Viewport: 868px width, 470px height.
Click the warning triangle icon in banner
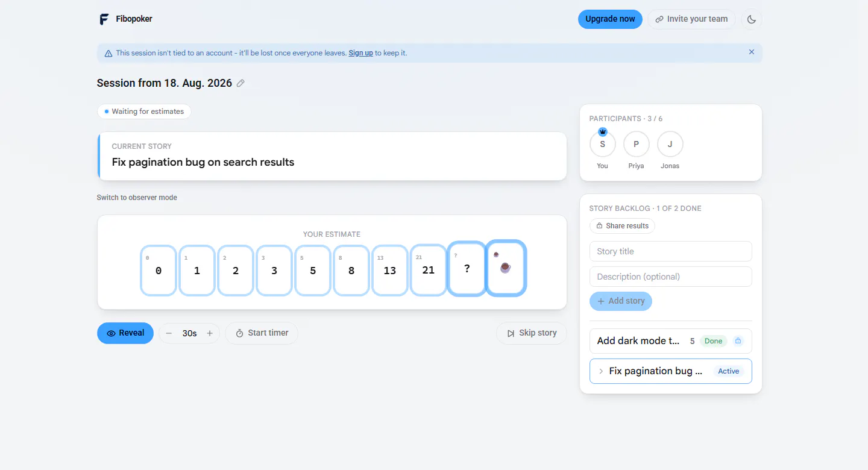point(108,53)
